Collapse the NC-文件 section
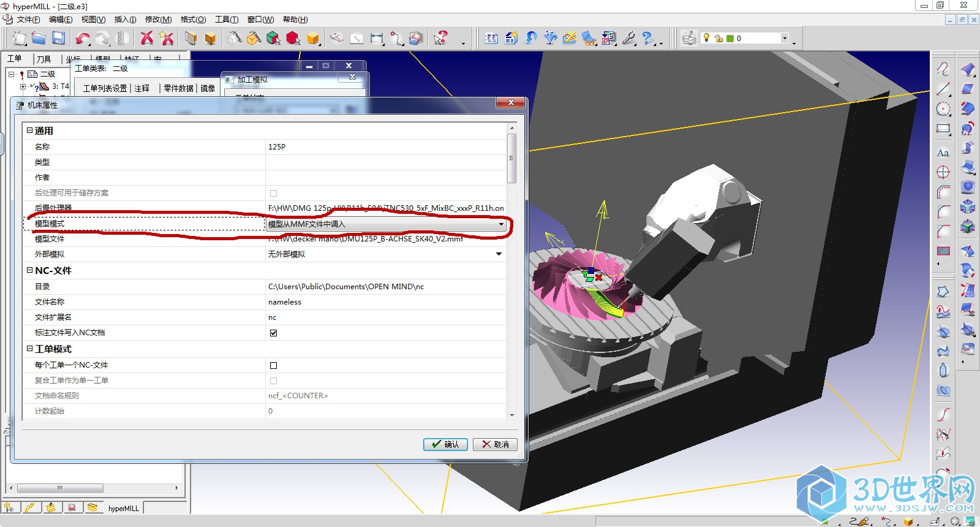 [x=29, y=270]
